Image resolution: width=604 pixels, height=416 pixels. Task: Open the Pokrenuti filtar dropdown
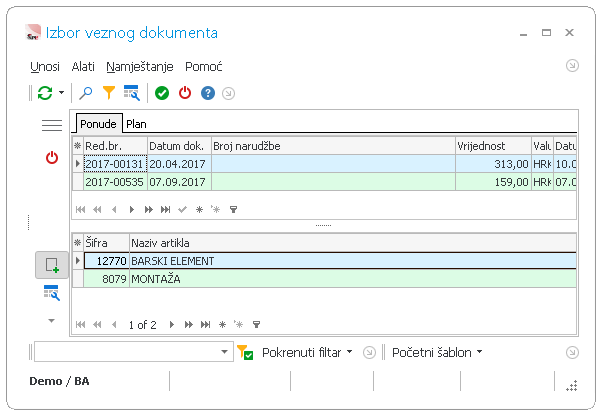pos(307,352)
